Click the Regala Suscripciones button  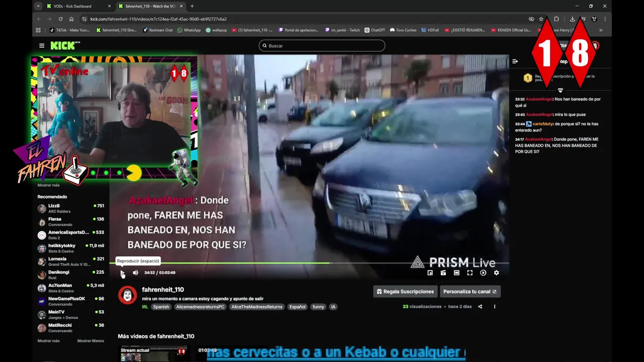(406, 292)
